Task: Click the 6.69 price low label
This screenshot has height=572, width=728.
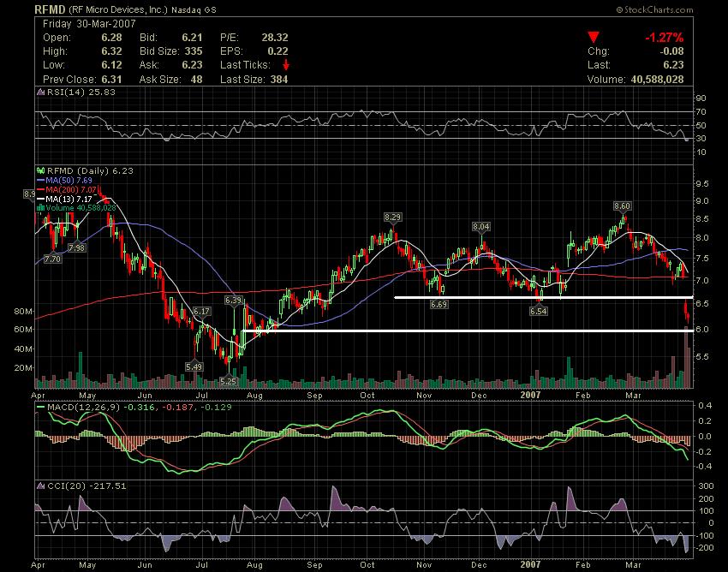Action: pos(439,305)
